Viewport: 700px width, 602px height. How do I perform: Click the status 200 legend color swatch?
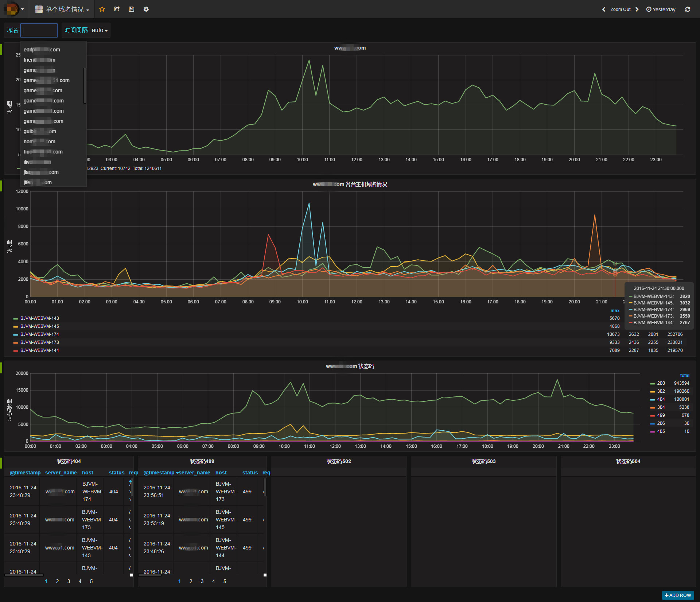(652, 384)
